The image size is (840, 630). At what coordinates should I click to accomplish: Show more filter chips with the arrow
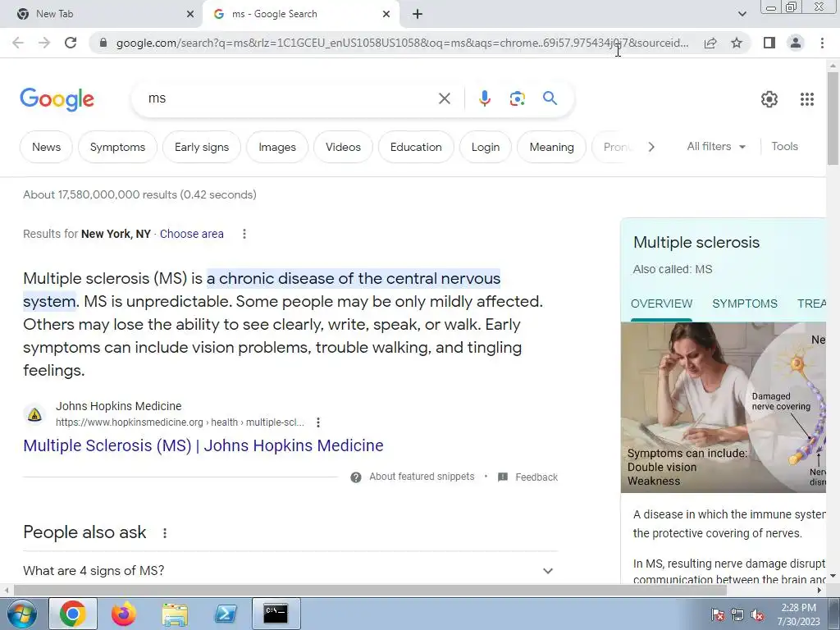click(x=651, y=147)
